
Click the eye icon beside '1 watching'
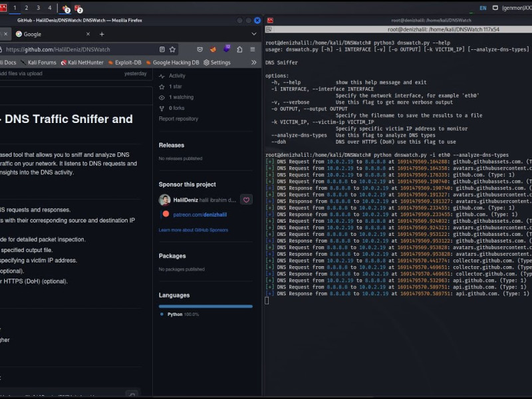[x=162, y=97]
